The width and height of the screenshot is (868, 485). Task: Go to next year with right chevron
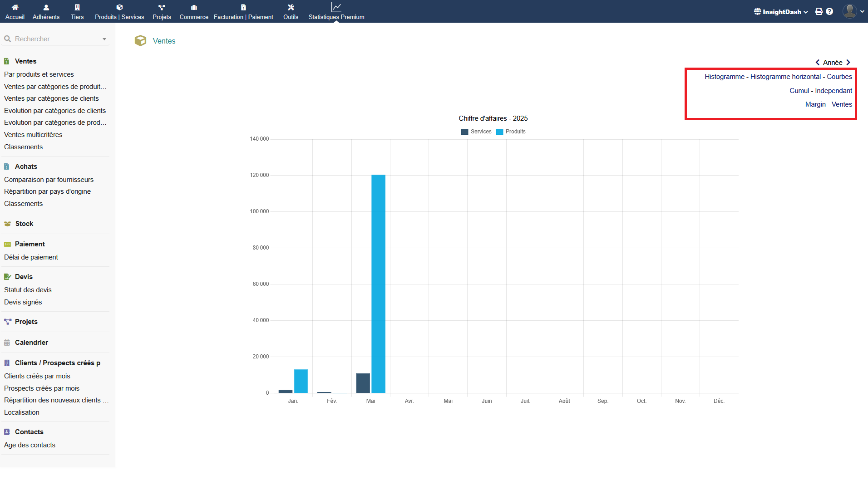coord(848,63)
